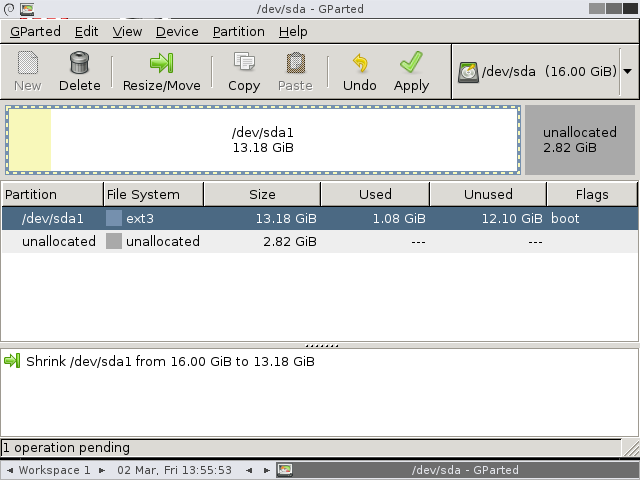The height and width of the screenshot is (480, 640).
Task: Click the ext3 file system label
Action: [x=140, y=218]
